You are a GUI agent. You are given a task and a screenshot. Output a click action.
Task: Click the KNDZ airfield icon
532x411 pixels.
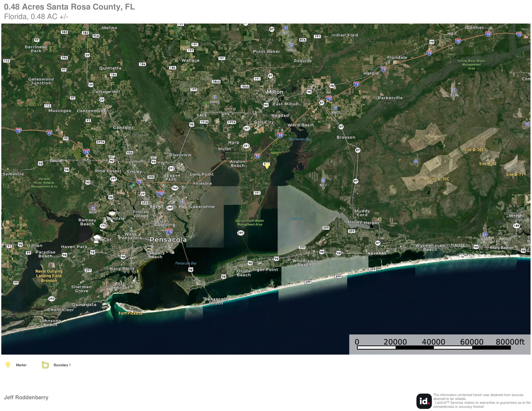(x=292, y=45)
